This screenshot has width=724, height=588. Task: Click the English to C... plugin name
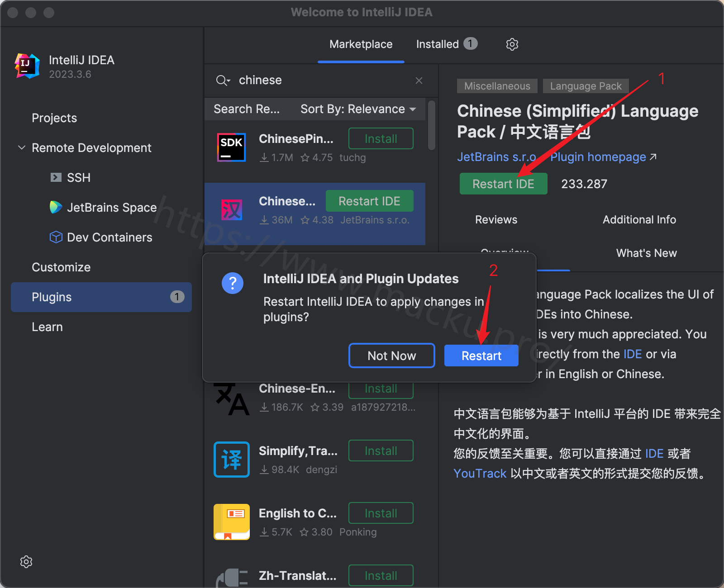pyautogui.click(x=298, y=513)
